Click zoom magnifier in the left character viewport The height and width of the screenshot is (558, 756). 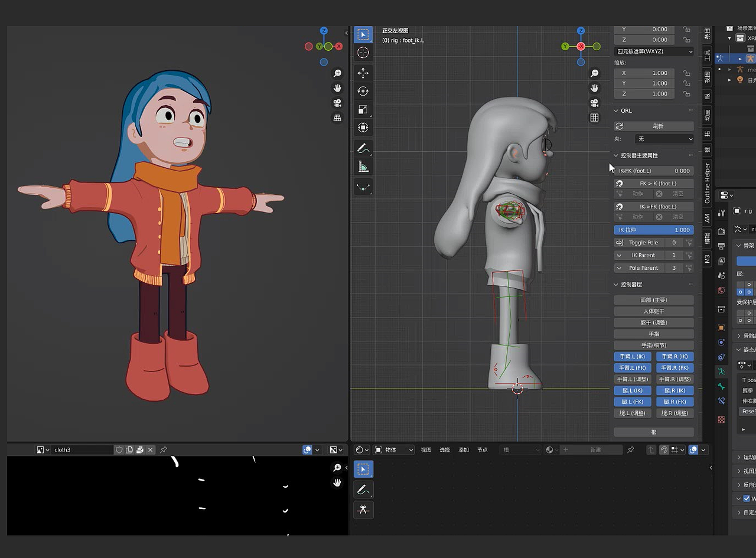[338, 73]
